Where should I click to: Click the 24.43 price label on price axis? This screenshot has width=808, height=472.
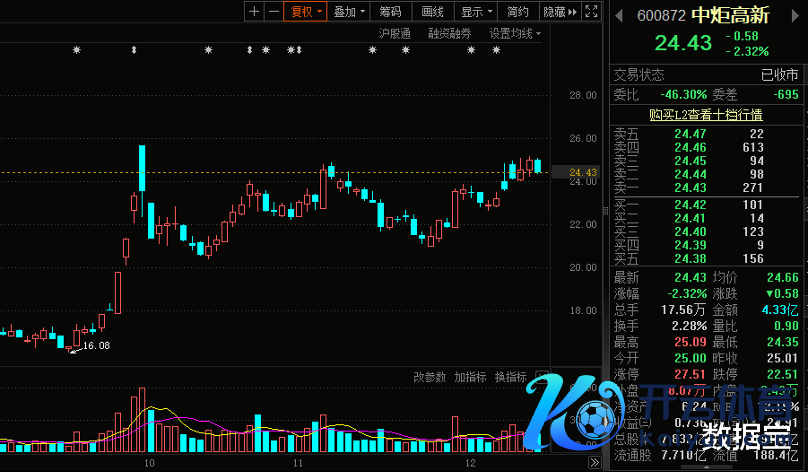pos(583,173)
